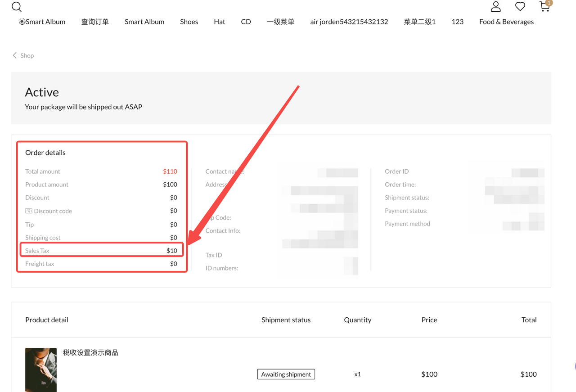Click the Awaiting shipment status badge
The width and height of the screenshot is (576, 392).
286,374
